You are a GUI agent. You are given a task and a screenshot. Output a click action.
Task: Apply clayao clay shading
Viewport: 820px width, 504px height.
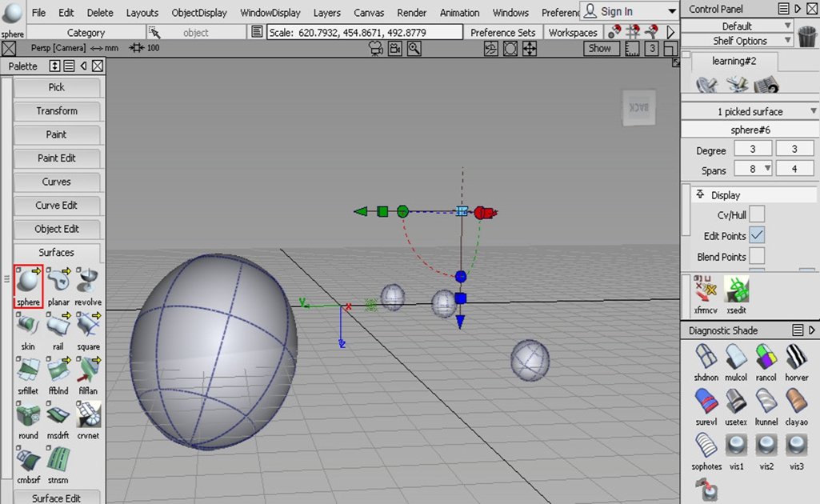point(797,406)
